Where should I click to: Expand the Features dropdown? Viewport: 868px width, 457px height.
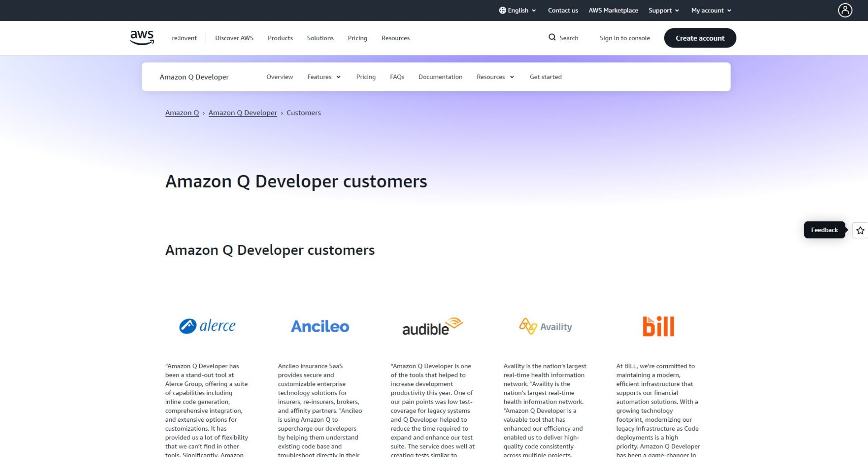(x=324, y=77)
